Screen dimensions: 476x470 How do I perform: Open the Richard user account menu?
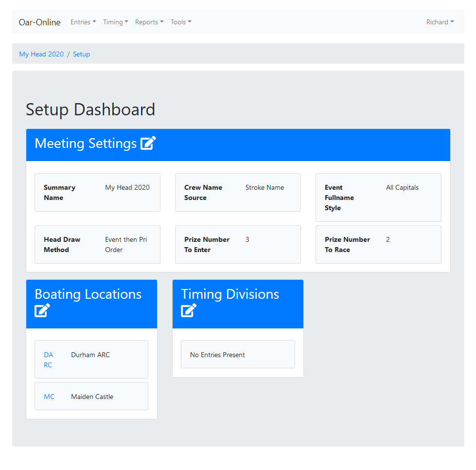[x=440, y=22]
